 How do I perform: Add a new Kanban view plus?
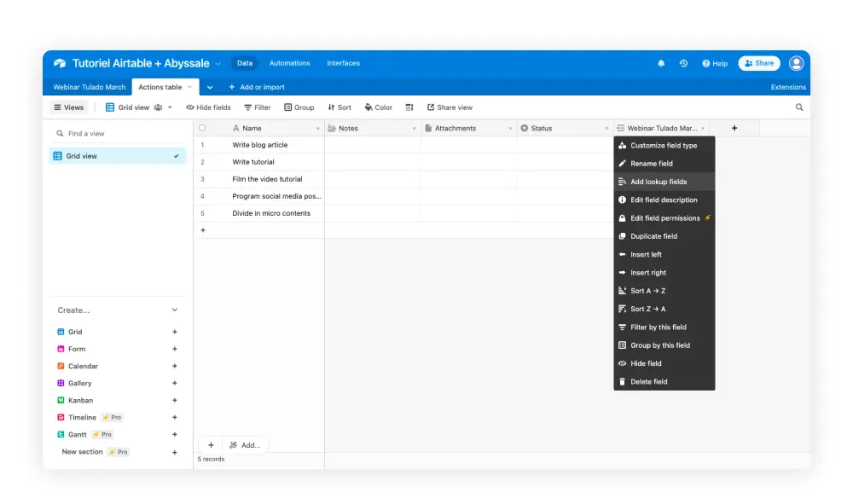point(175,401)
